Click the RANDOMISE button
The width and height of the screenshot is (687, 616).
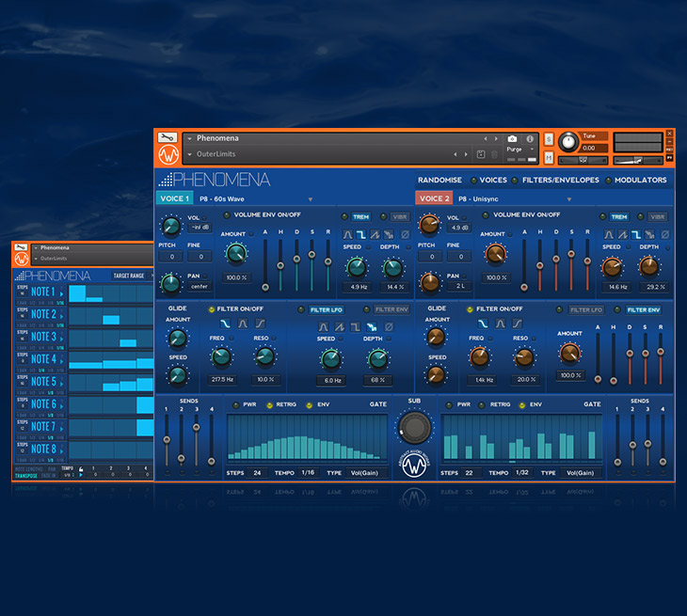[439, 180]
